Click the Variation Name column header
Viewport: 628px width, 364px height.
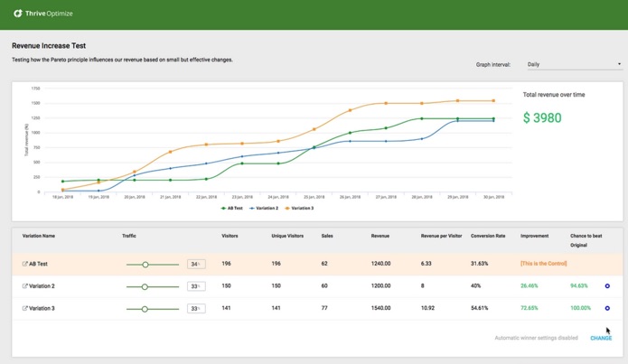click(x=39, y=236)
